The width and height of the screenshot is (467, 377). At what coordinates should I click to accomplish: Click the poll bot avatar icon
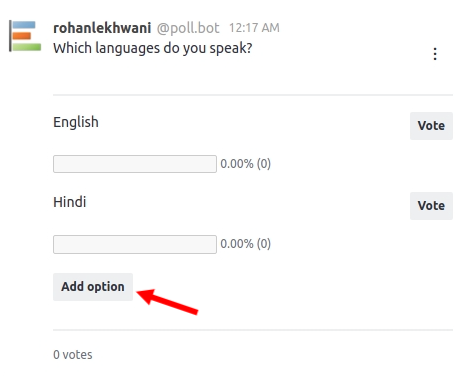[25, 36]
